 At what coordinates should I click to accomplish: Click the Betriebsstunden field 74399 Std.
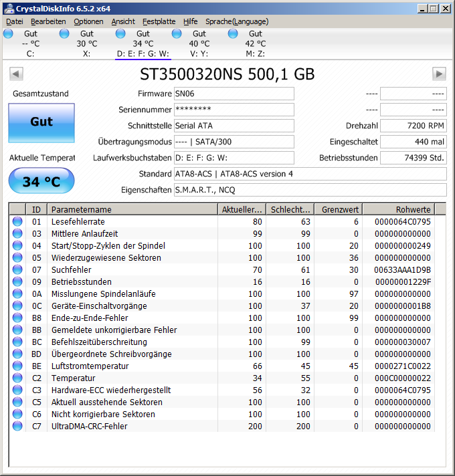pyautogui.click(x=414, y=158)
